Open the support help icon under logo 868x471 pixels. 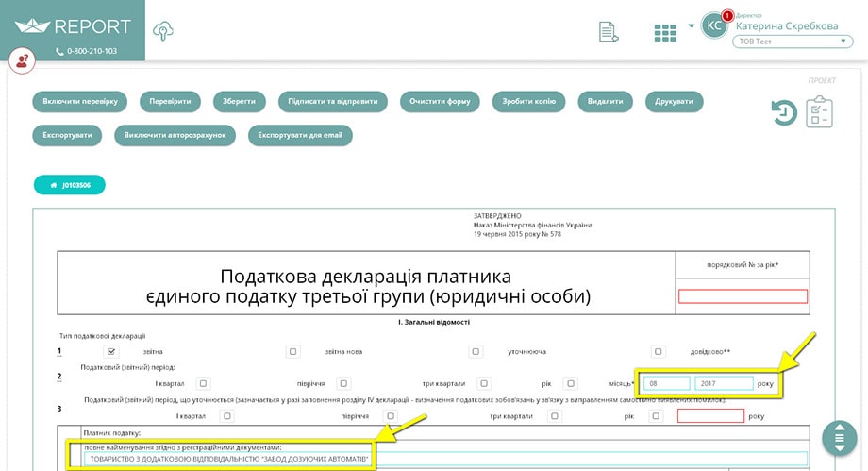click(22, 60)
